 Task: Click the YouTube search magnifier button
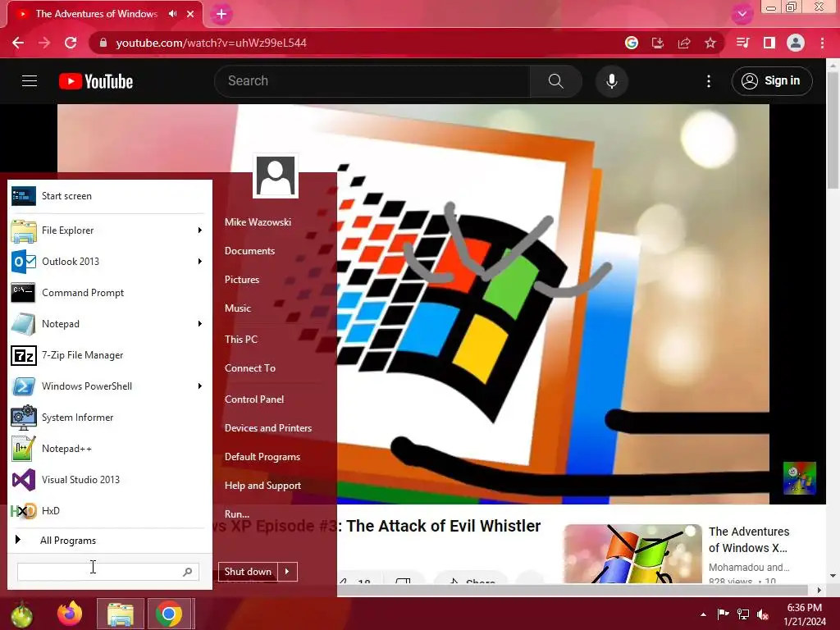pyautogui.click(x=556, y=81)
